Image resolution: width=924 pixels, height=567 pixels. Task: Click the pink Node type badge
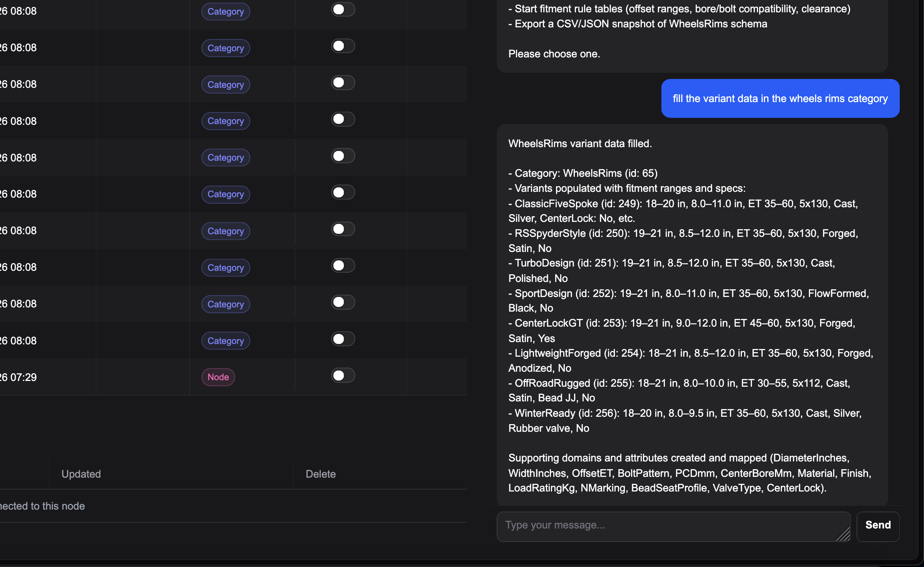point(218,377)
